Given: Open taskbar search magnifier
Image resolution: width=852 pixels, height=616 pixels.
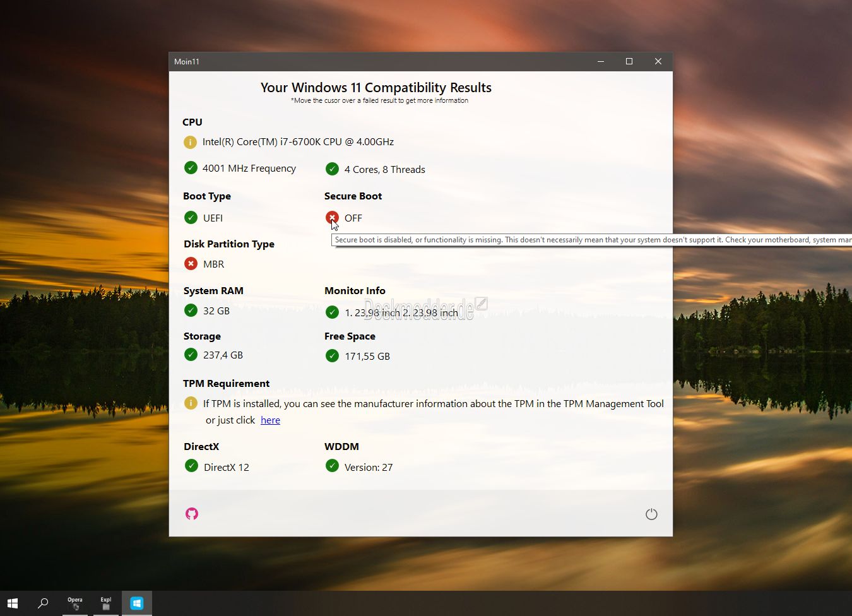Looking at the screenshot, I should click(43, 603).
